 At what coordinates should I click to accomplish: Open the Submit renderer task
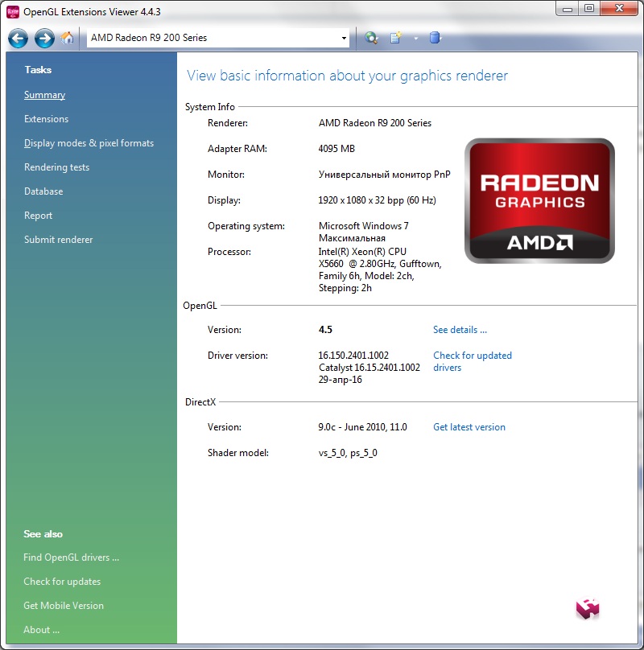pyautogui.click(x=59, y=240)
